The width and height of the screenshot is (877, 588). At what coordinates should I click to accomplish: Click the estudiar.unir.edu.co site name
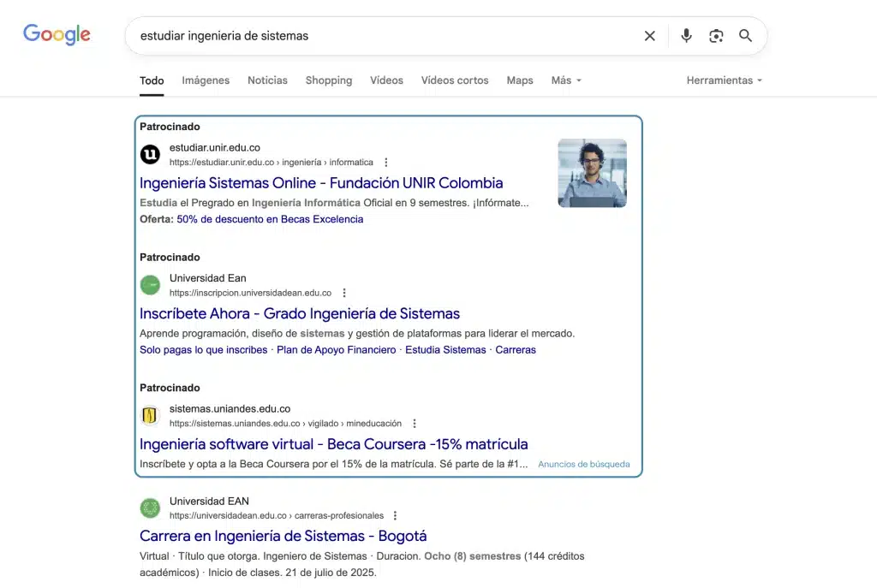click(x=215, y=147)
